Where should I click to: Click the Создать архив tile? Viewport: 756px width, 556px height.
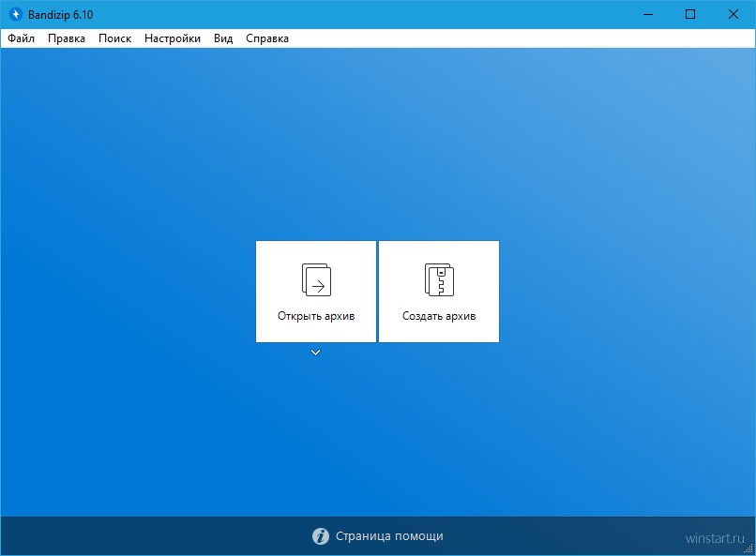[439, 292]
